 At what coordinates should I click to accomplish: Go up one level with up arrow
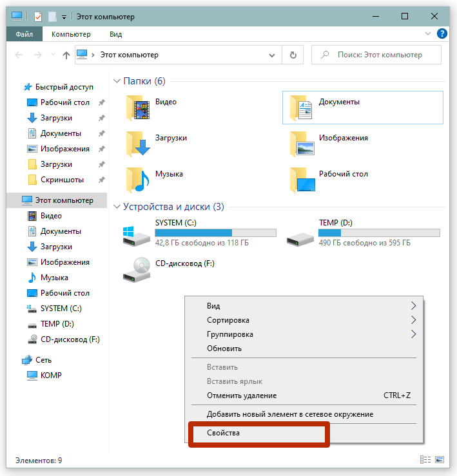(66, 55)
